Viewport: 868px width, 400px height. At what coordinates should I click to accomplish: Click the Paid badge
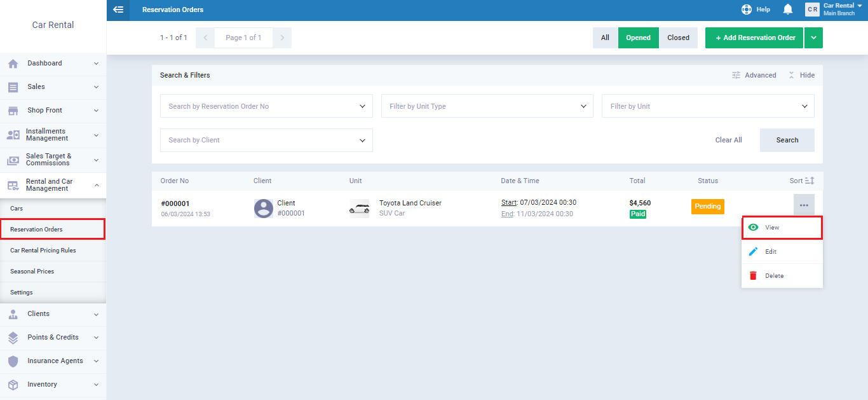point(638,214)
